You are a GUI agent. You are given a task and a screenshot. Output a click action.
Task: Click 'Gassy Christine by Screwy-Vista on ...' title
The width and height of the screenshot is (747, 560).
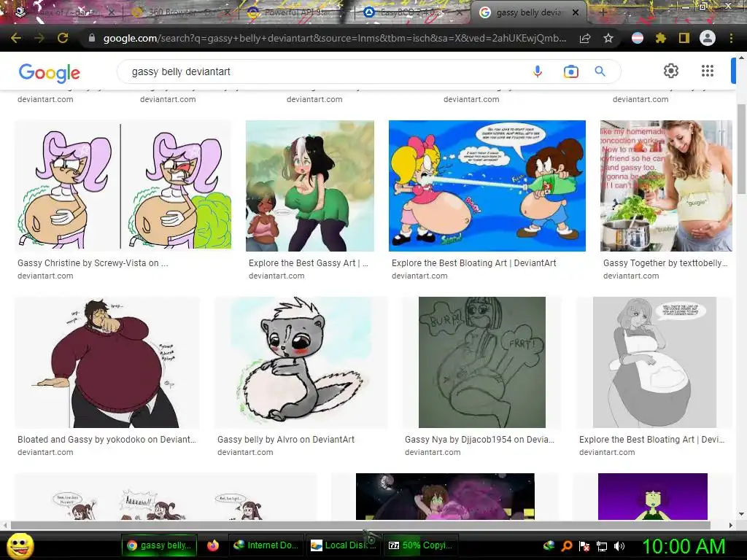93,262
